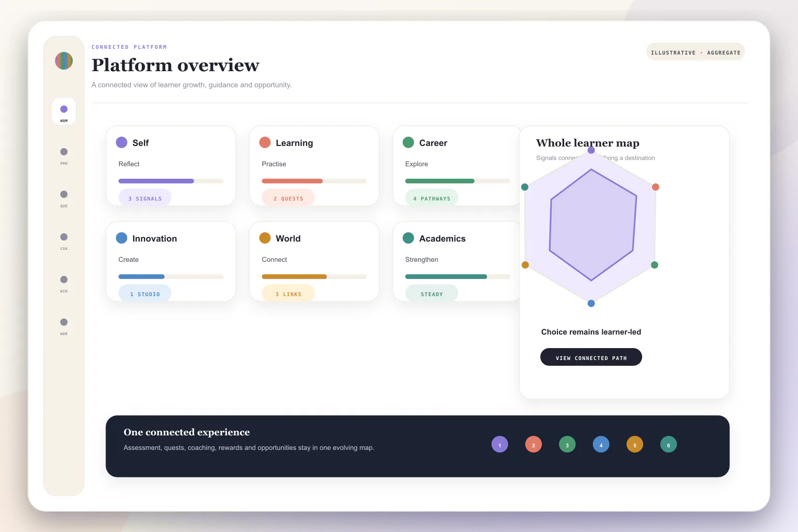Click the connected view of learner growth subtitle
798x532 pixels.
pos(192,85)
